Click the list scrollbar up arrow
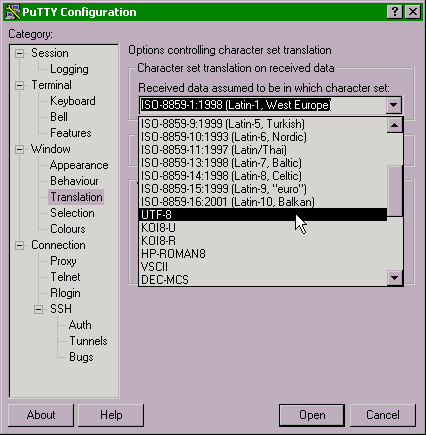The height and width of the screenshot is (435, 426). [395, 125]
